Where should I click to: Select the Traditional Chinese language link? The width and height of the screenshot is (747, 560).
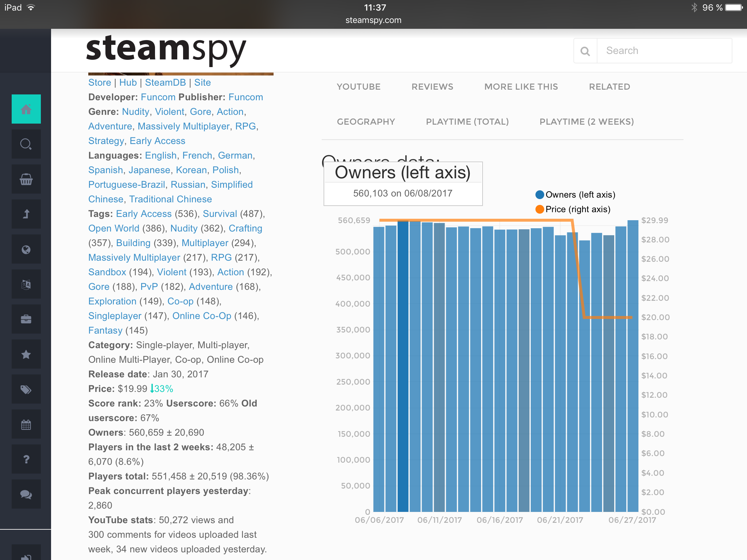tap(171, 199)
